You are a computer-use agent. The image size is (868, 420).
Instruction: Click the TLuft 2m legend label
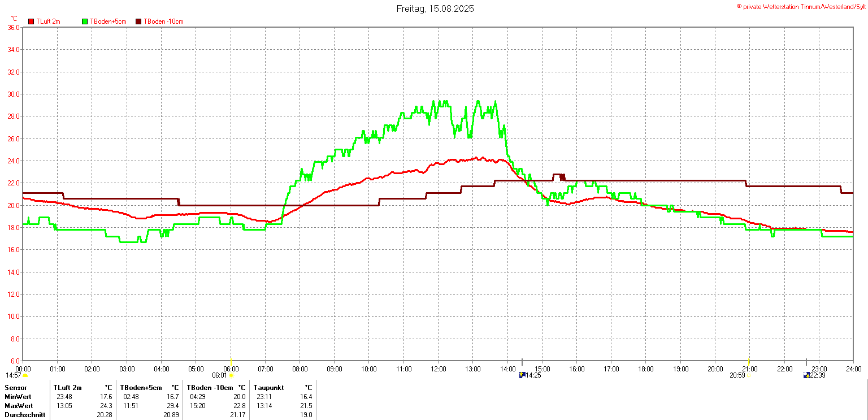(x=49, y=21)
